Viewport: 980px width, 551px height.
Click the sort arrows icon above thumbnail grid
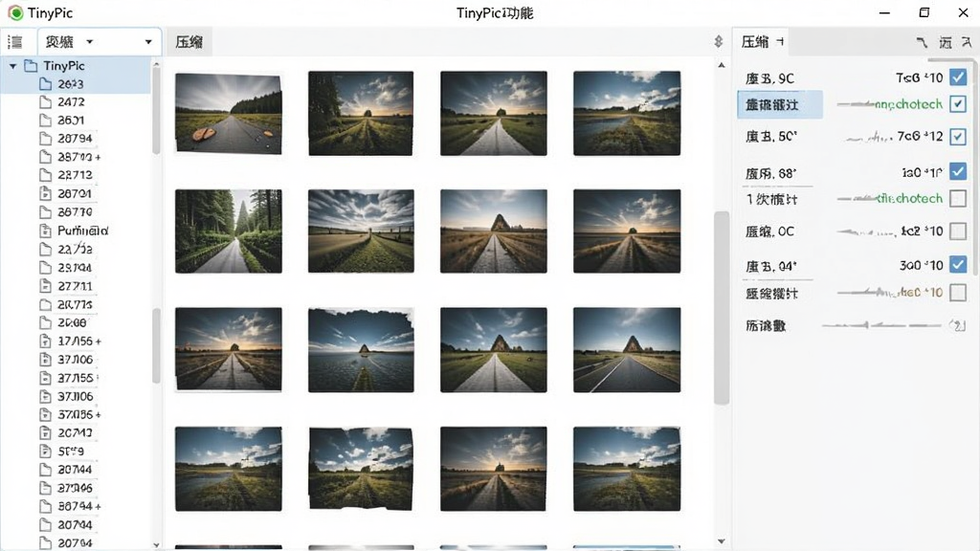[x=718, y=41]
